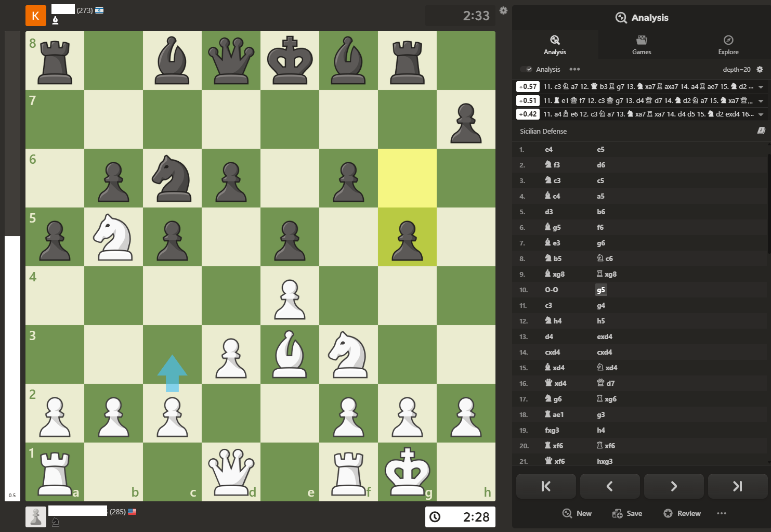Open the game Review
The height and width of the screenshot is (532, 771).
(x=682, y=513)
